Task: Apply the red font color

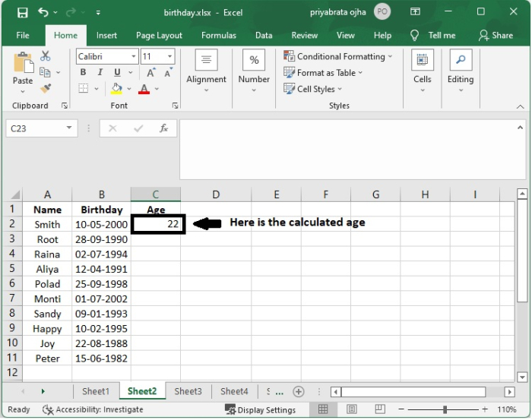Action: pos(144,89)
